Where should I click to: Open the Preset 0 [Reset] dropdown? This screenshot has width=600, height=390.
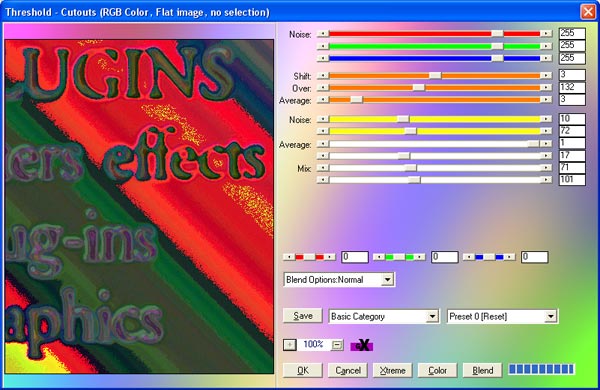coord(551,317)
